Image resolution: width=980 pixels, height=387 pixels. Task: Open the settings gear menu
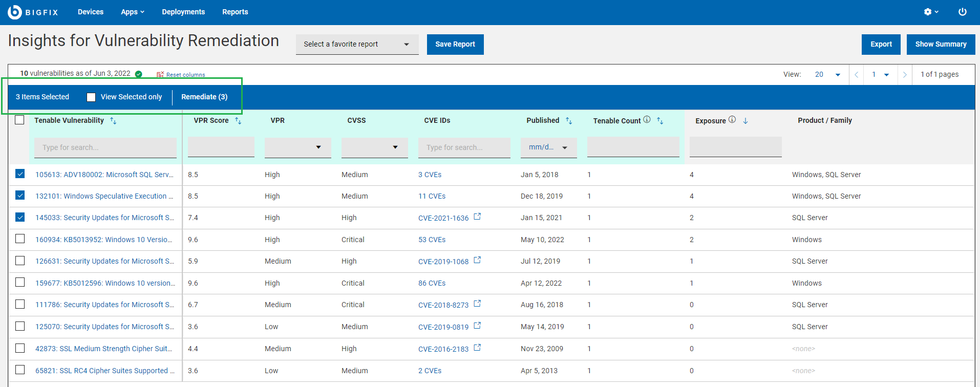point(930,12)
